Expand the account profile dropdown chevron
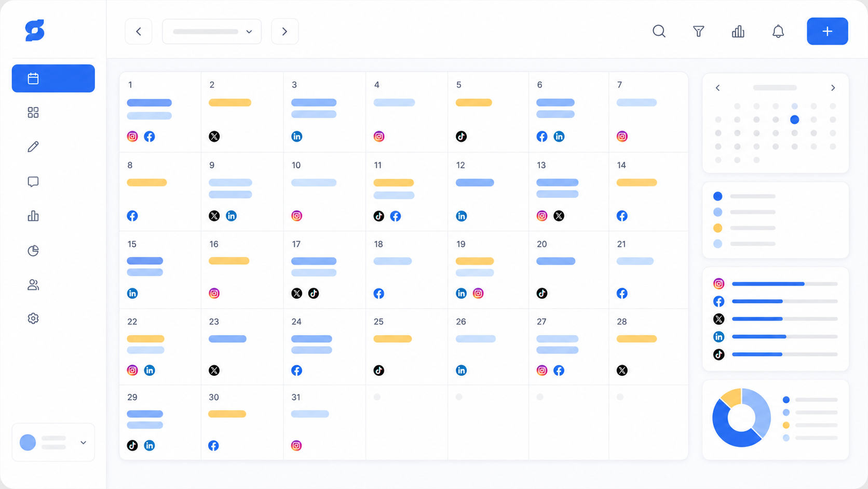868x489 pixels. 83,443
